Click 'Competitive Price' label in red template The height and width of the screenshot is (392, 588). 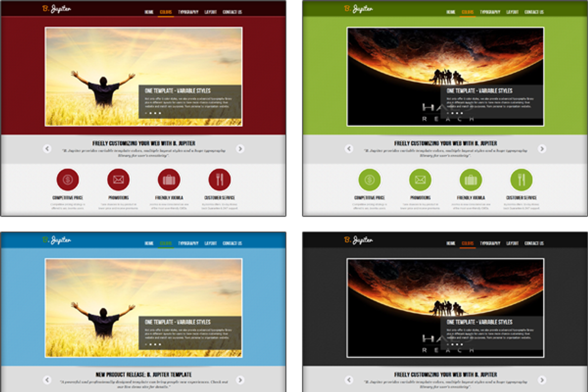[68, 198]
